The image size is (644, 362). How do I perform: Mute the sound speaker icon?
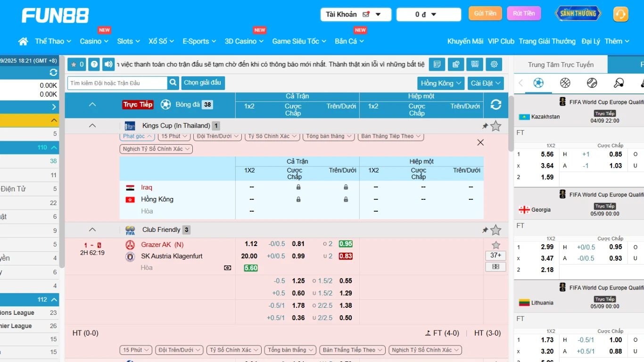click(x=108, y=64)
